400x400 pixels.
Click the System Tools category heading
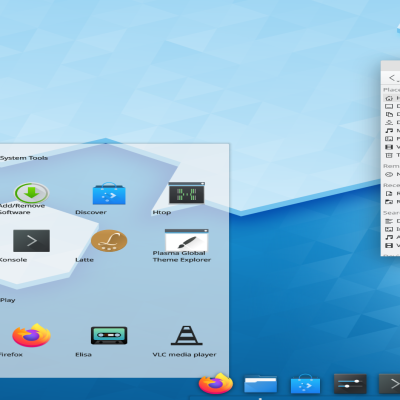pos(24,158)
